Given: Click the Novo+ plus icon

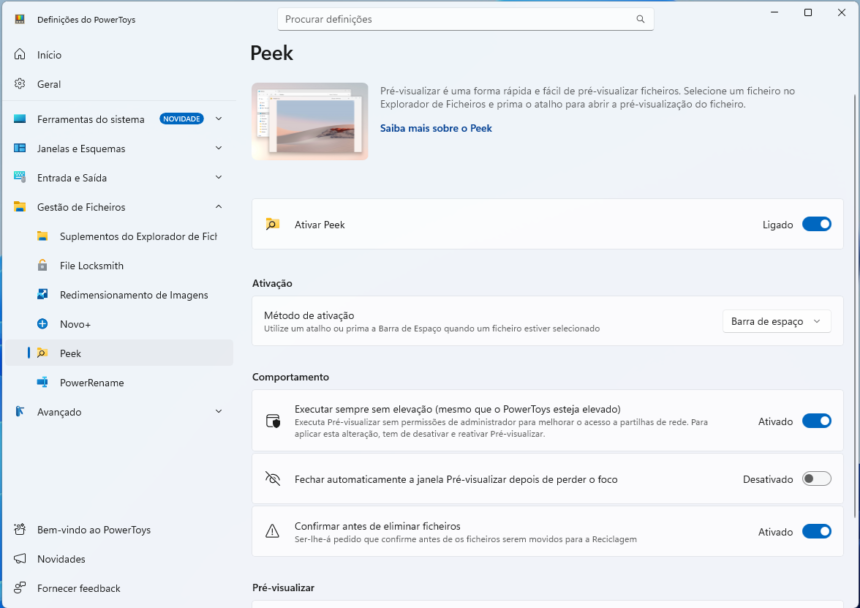Looking at the screenshot, I should click(42, 324).
